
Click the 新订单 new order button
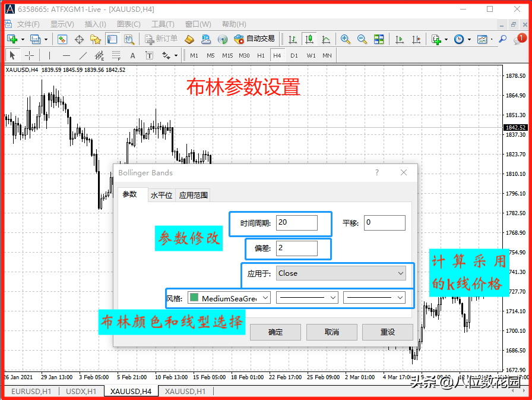[x=161, y=39]
